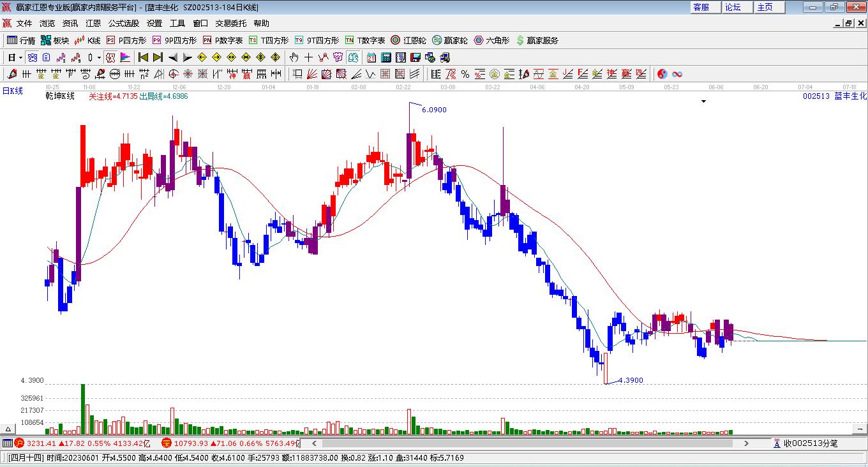Viewport: 868px width, 467px height.
Task: Click the 深 Shenzhen index badge
Action: 167,443
